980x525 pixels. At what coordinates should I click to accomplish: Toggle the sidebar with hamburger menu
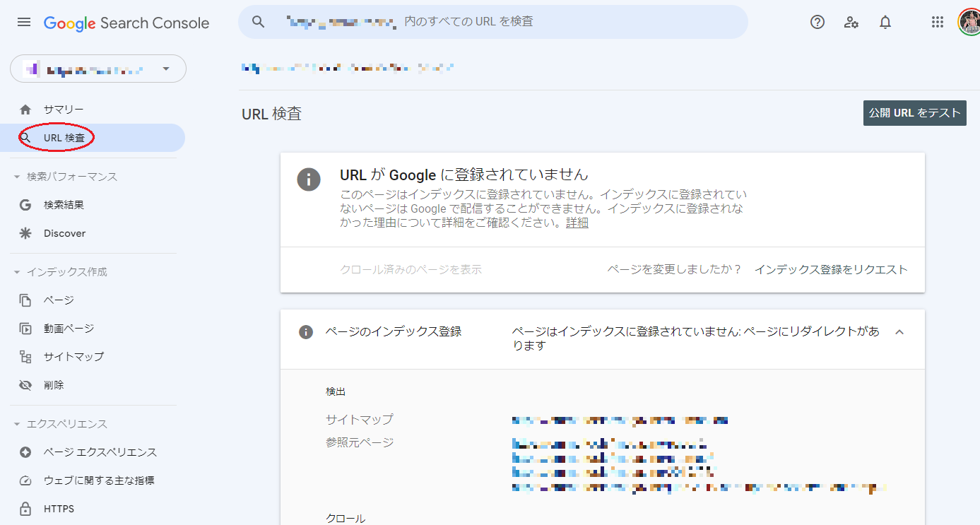point(23,22)
